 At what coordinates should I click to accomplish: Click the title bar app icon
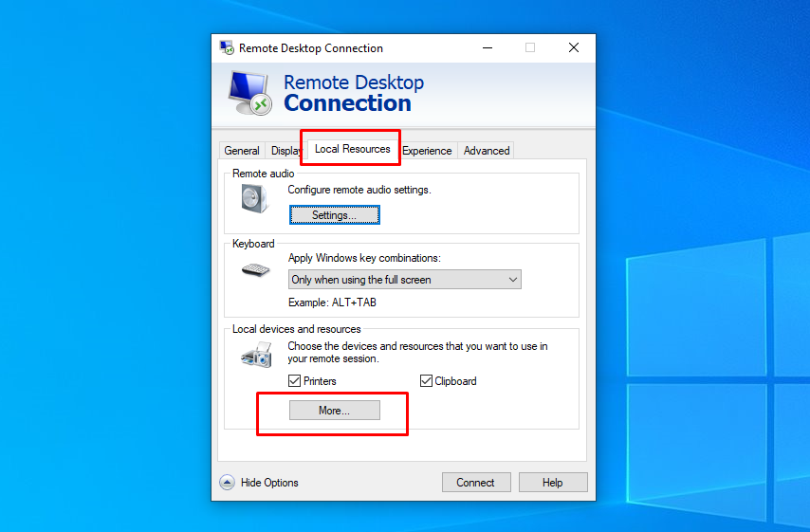(227, 47)
